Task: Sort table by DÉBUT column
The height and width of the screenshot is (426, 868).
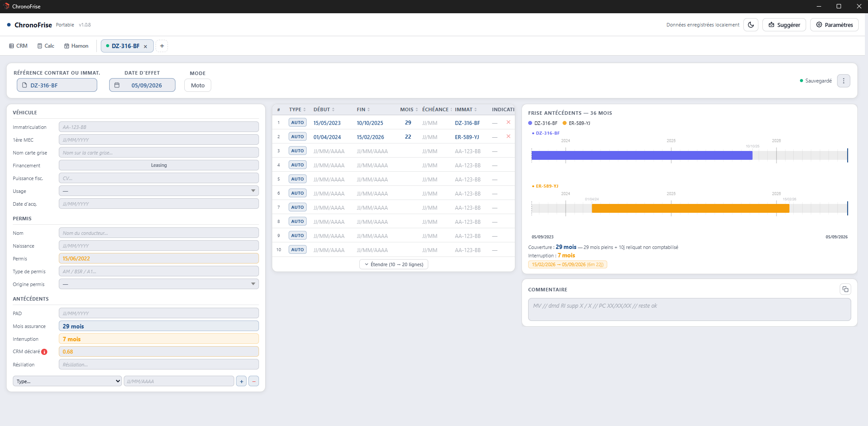Action: tap(333, 109)
